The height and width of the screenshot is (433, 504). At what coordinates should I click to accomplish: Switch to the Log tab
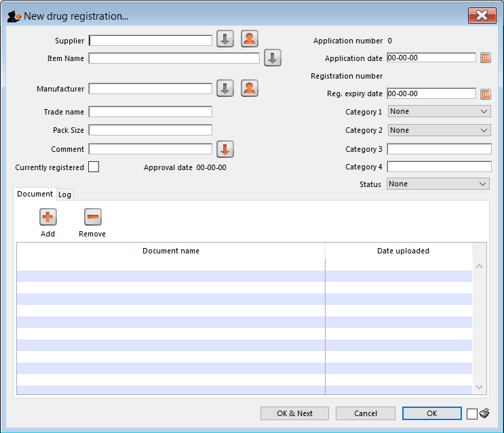click(x=64, y=194)
